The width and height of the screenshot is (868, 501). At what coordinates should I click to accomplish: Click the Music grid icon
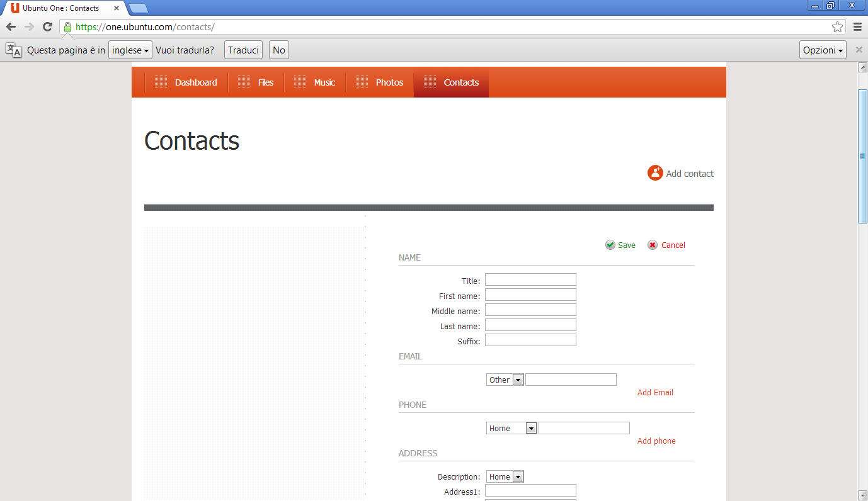[300, 82]
